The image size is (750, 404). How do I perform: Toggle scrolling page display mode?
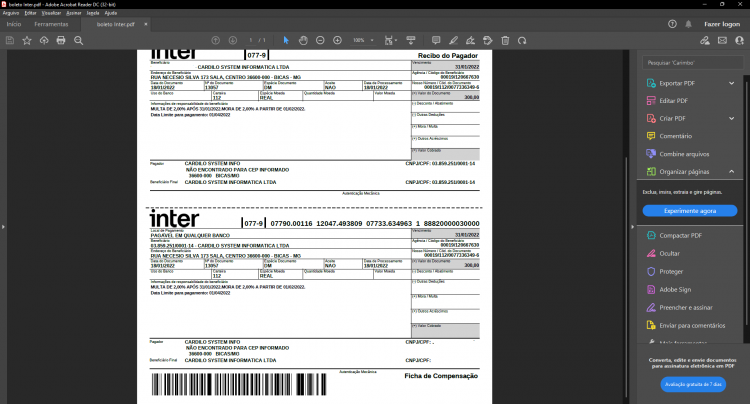(410, 41)
